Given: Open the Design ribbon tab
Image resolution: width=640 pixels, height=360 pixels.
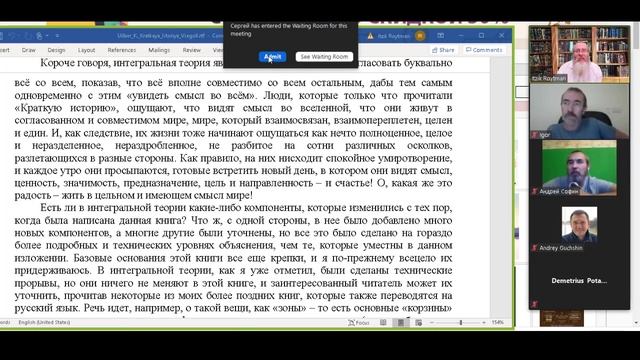Looking at the screenshot, I should [56, 50].
